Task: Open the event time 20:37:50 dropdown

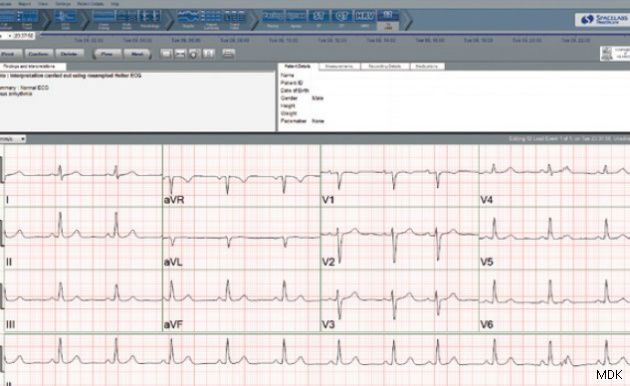Action: (18, 36)
